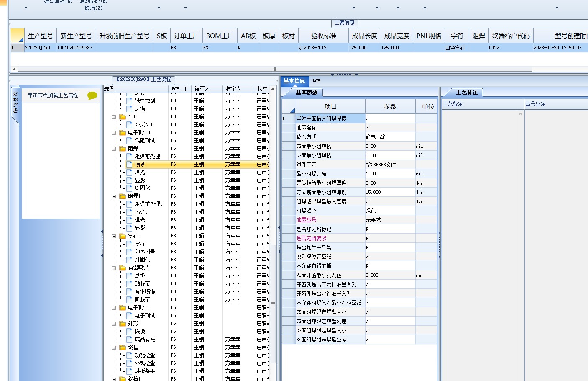Viewport: 588px width, 381px height.
Task: Click the 状态 column header in process tree
Action: pos(262,89)
